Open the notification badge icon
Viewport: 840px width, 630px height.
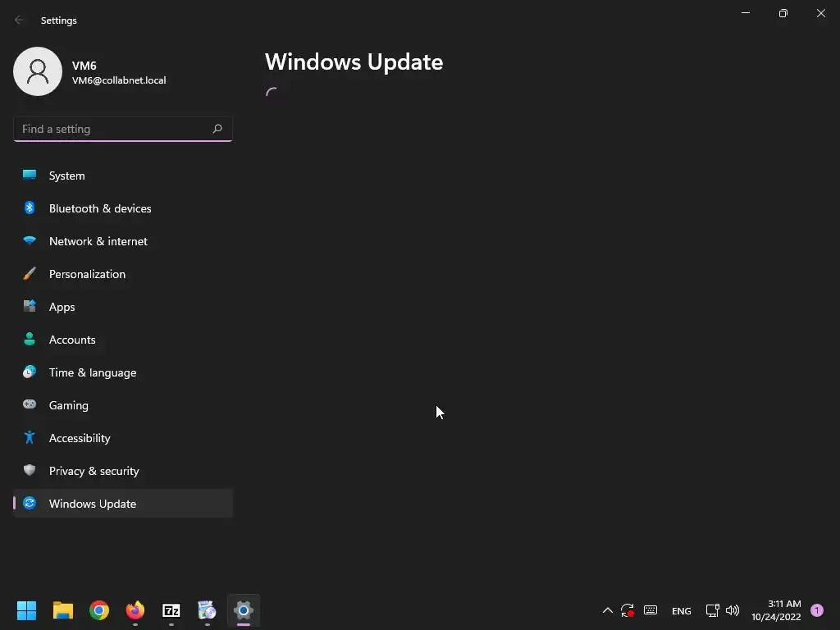click(817, 610)
